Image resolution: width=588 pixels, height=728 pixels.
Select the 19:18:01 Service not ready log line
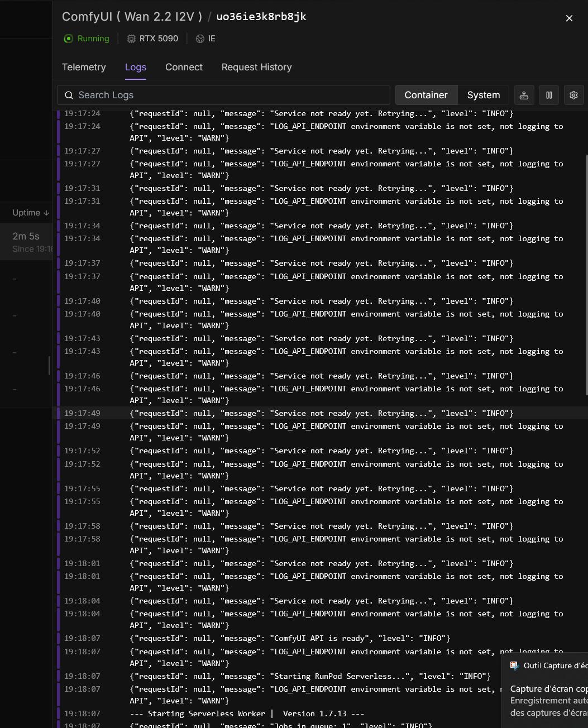[x=321, y=563]
